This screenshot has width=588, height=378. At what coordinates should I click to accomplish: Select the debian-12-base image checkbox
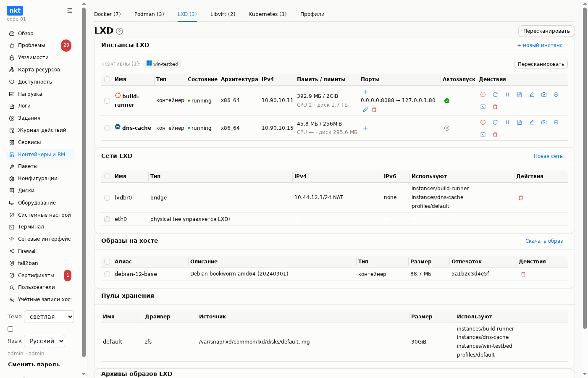click(107, 274)
